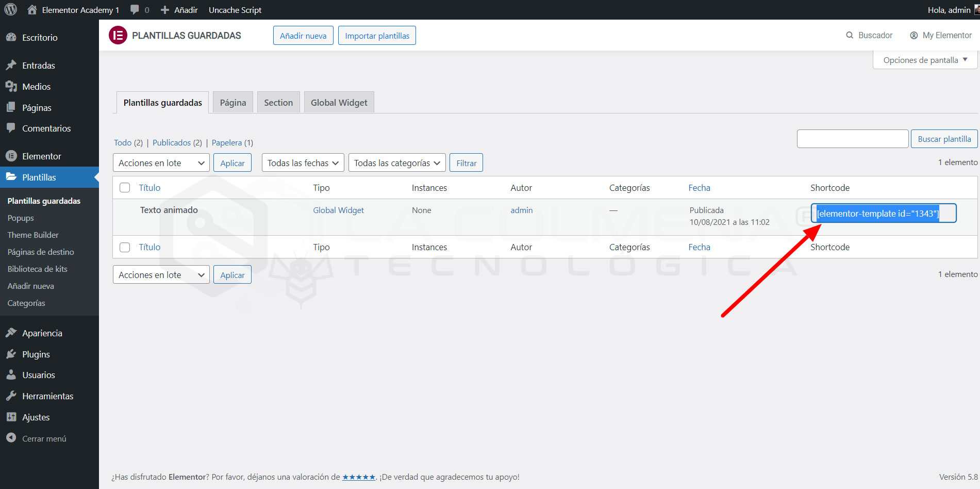Open the Papelera link
The image size is (980, 489).
point(227,142)
